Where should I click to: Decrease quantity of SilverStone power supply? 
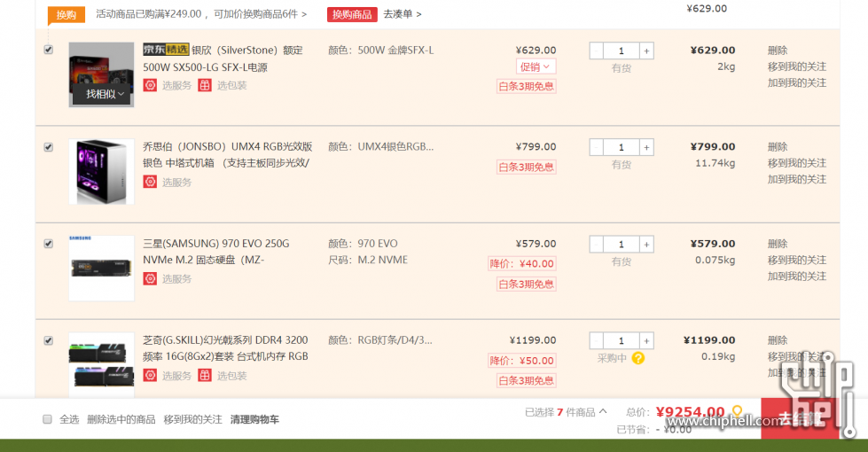tap(596, 51)
